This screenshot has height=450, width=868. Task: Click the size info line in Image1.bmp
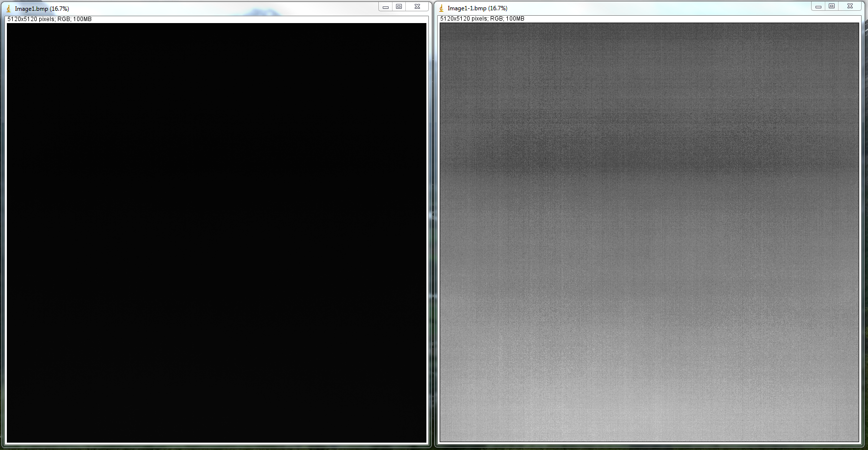coord(50,19)
